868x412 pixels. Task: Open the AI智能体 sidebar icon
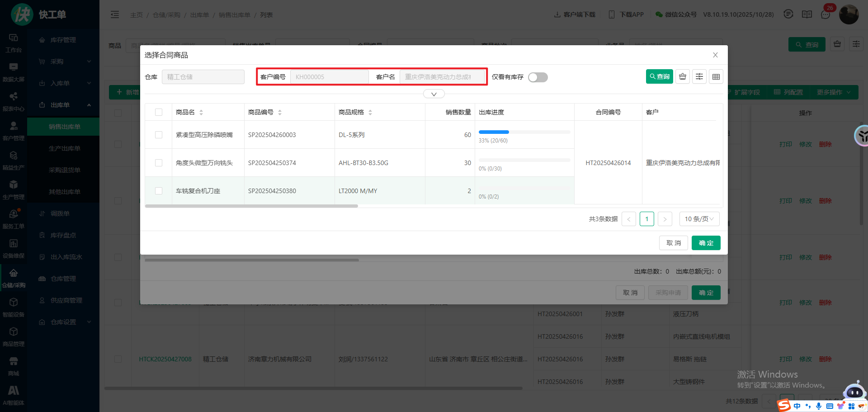[x=14, y=395]
